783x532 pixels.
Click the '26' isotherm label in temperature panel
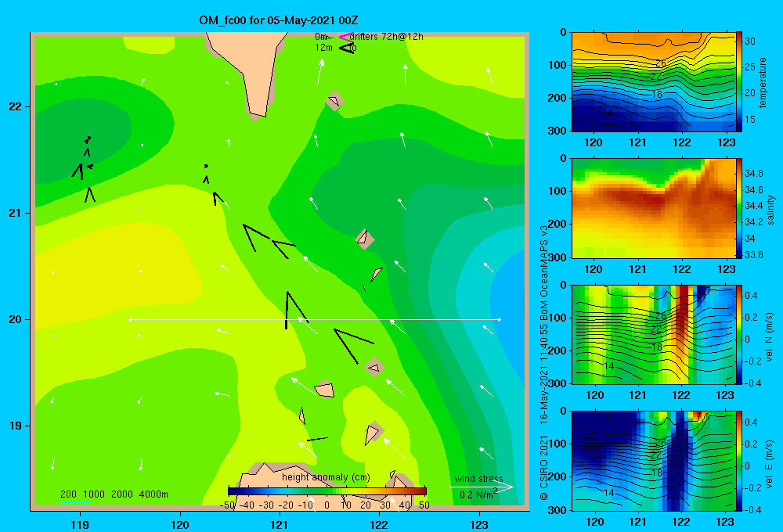[661, 63]
